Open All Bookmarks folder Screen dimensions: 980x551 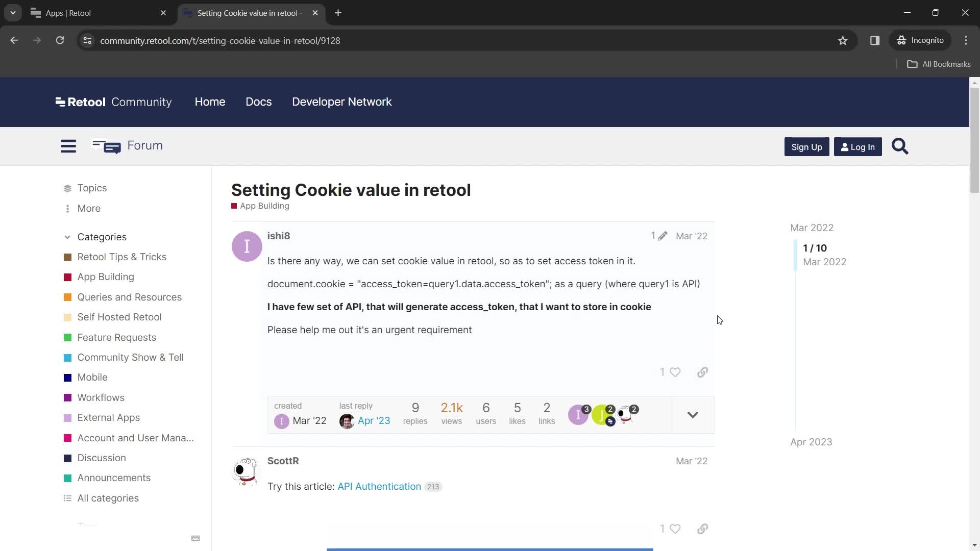[939, 64]
